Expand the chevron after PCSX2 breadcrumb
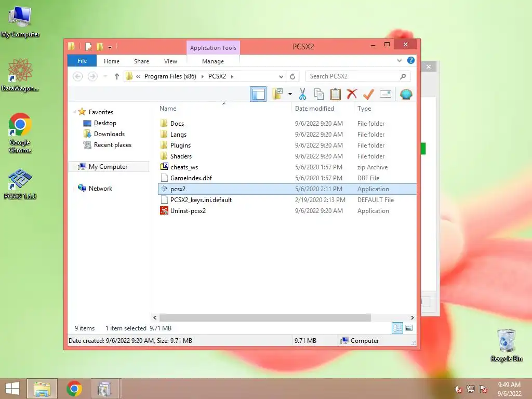This screenshot has width=532, height=399. pyautogui.click(x=232, y=76)
